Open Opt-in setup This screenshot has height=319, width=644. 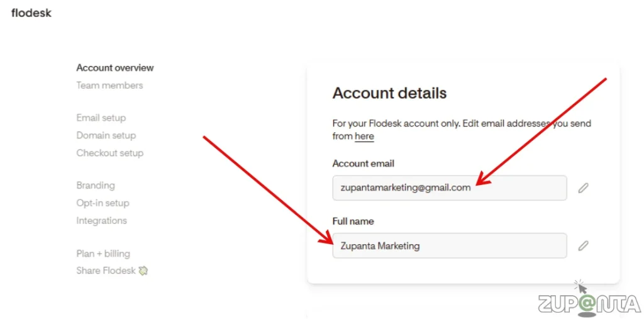(103, 203)
